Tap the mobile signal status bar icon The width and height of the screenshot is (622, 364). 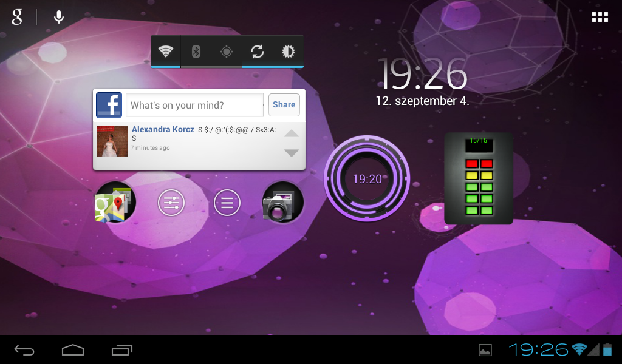click(593, 349)
